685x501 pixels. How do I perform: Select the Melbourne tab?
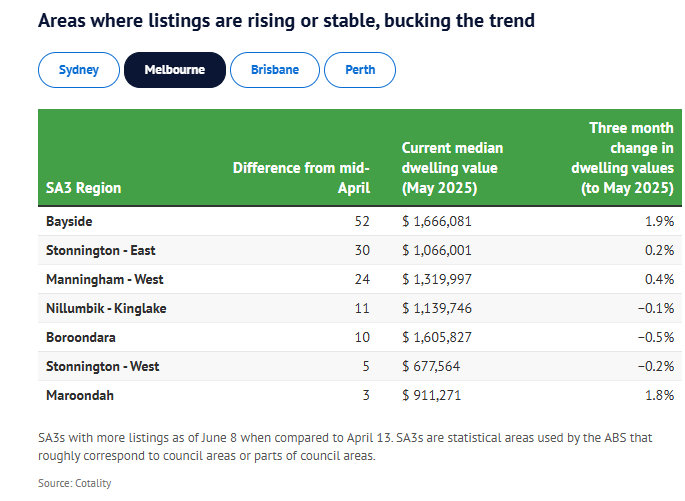click(175, 70)
